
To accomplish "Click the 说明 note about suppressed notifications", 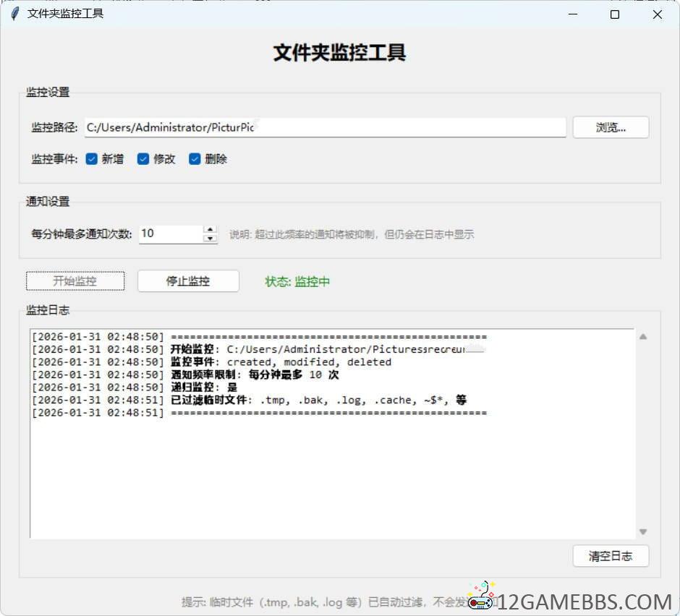I will [352, 234].
